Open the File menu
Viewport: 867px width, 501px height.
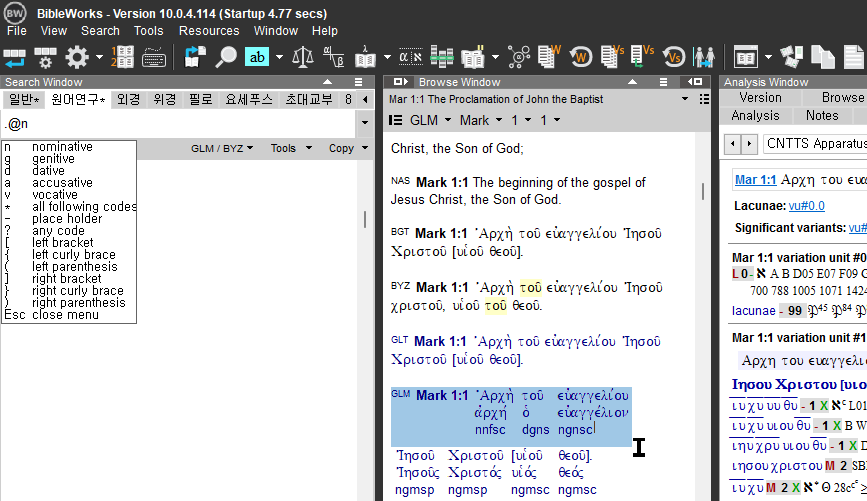point(17,31)
